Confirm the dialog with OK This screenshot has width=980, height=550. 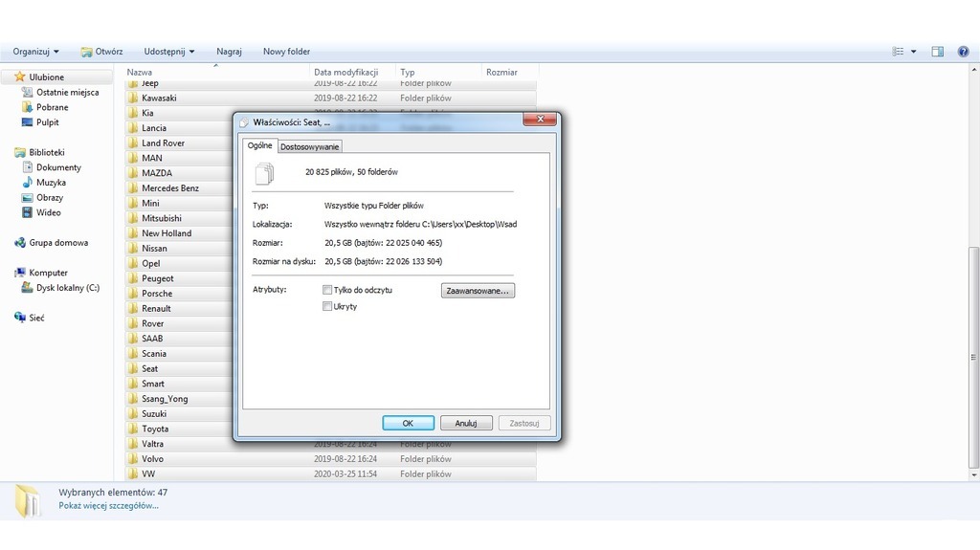(x=408, y=423)
